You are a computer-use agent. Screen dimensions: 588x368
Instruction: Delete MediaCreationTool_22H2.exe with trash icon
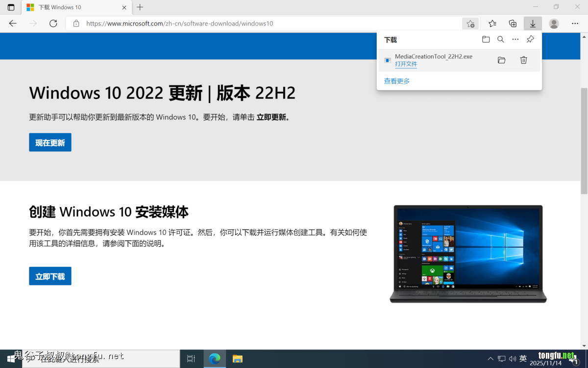click(523, 60)
